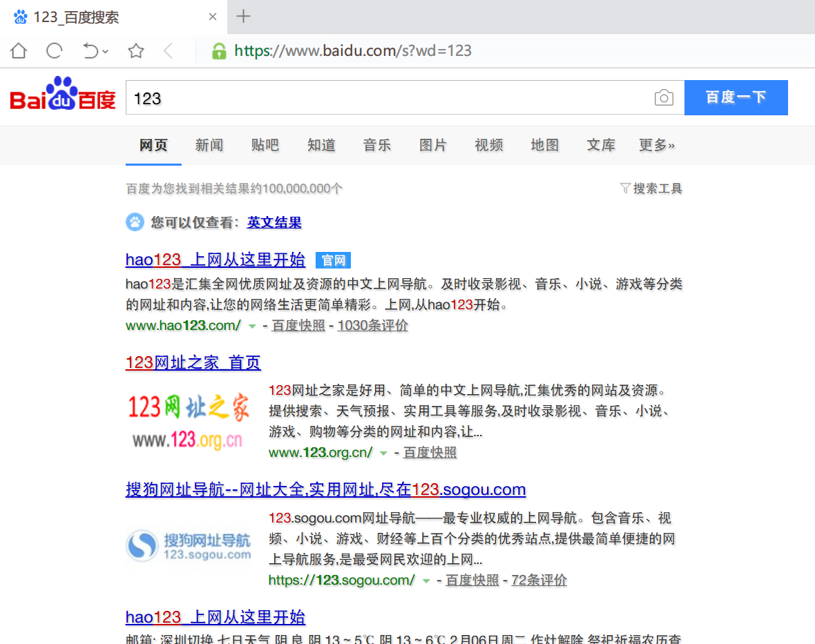Click the 搜狗网址导航 logo thumbnail
The image size is (815, 644).
tap(189, 547)
